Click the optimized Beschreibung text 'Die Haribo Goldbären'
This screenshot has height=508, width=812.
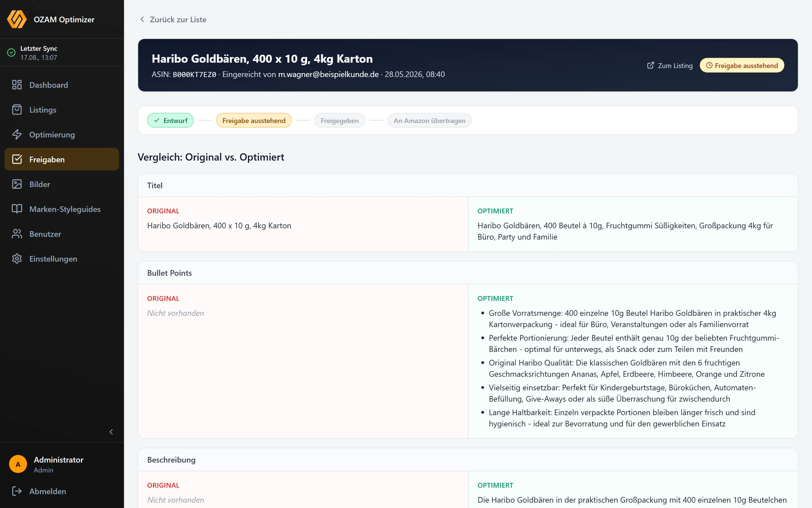(632, 500)
